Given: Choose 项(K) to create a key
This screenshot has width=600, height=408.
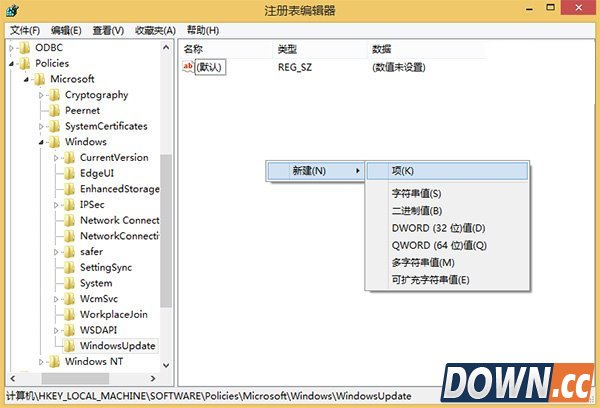Looking at the screenshot, I should point(447,171).
